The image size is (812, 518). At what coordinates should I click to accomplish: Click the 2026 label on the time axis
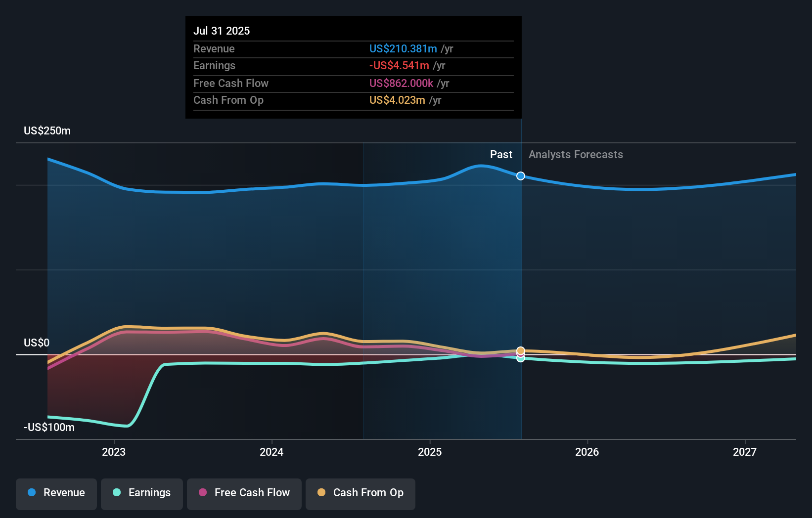click(x=587, y=451)
